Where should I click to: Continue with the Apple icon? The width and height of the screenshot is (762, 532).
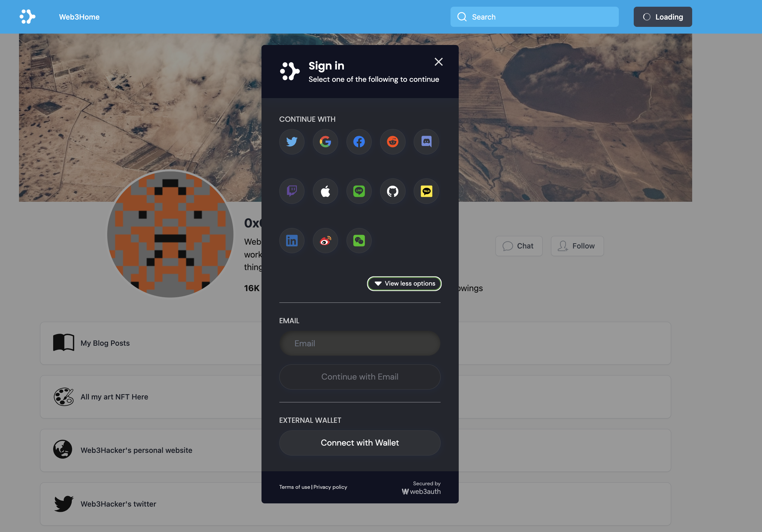(x=325, y=191)
